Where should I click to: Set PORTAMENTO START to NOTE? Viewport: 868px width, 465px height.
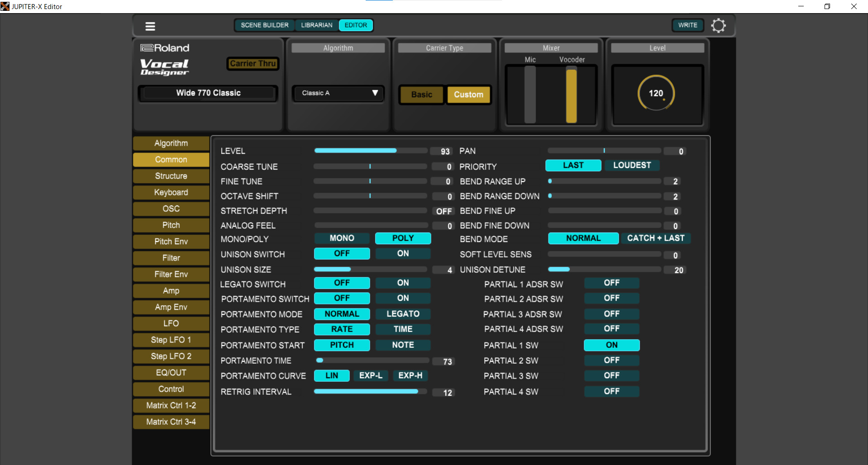tap(403, 345)
